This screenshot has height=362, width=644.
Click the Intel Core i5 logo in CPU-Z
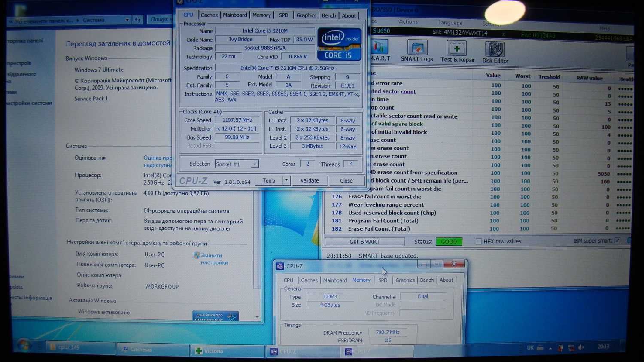point(339,44)
